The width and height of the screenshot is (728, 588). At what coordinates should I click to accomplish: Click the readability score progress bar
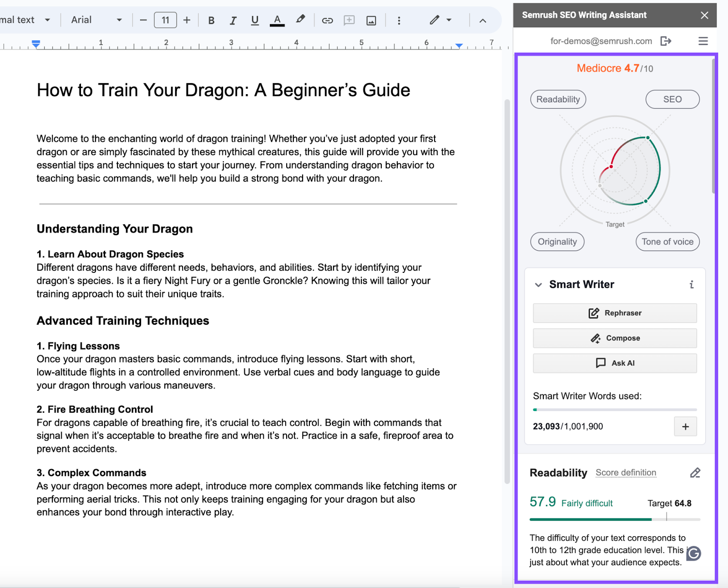pyautogui.click(x=615, y=519)
